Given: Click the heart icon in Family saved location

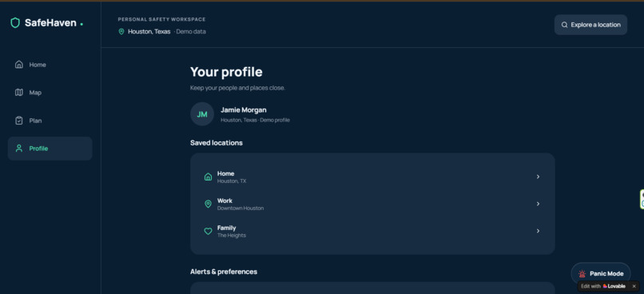Looking at the screenshot, I should (x=209, y=231).
